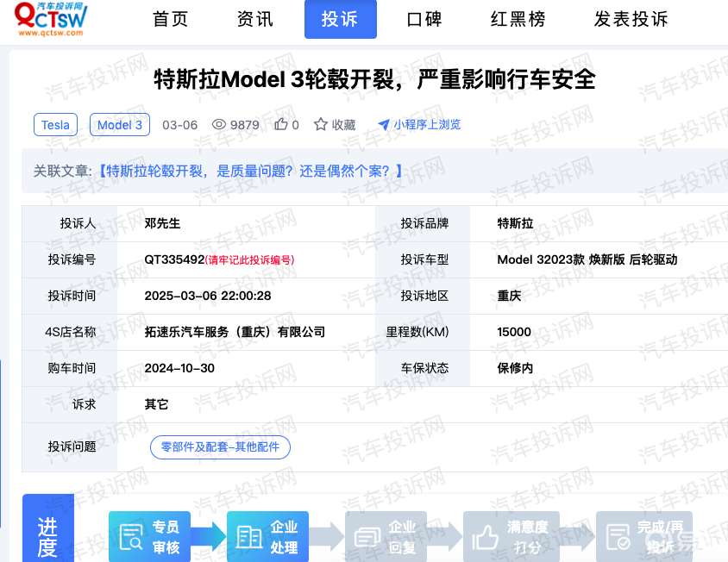Click the star 收藏 favorite icon
The width and height of the screenshot is (728, 562).
[321, 124]
